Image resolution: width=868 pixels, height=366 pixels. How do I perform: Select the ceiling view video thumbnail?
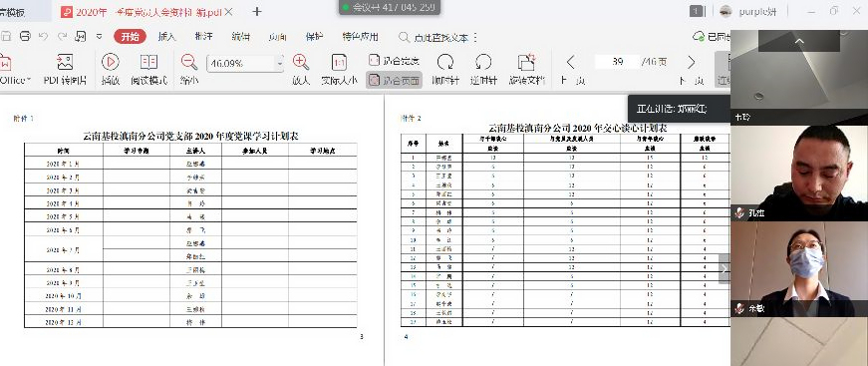coord(799,77)
